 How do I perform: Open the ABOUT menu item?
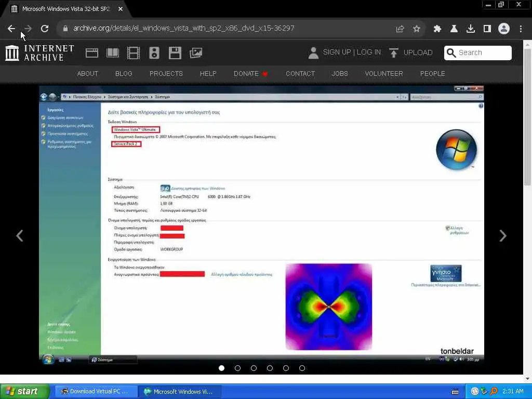tap(87, 74)
